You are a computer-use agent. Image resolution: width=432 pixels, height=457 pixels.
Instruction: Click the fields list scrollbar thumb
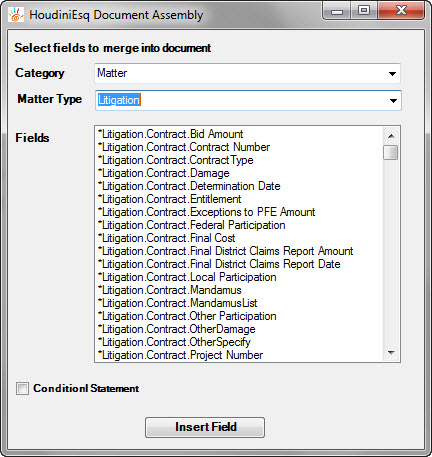(391, 152)
